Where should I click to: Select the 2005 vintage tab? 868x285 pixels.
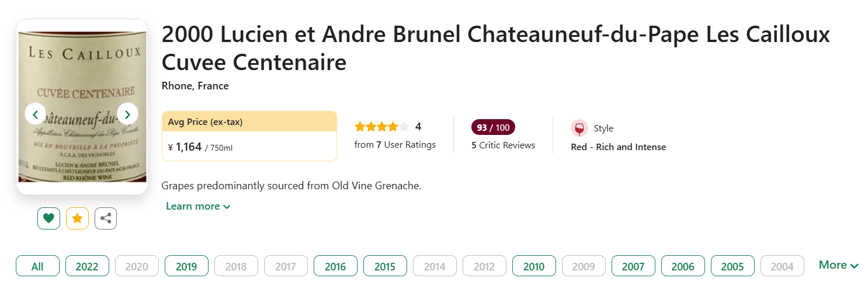(732, 266)
